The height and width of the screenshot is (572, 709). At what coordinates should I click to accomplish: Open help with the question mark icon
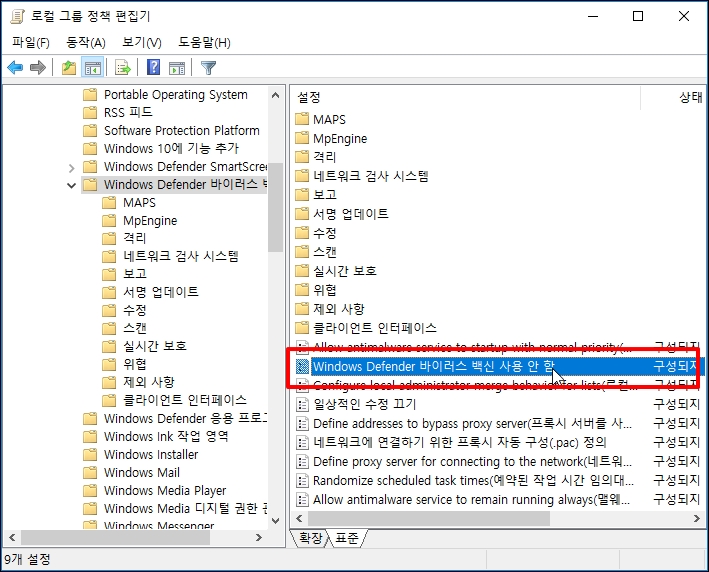[x=154, y=68]
